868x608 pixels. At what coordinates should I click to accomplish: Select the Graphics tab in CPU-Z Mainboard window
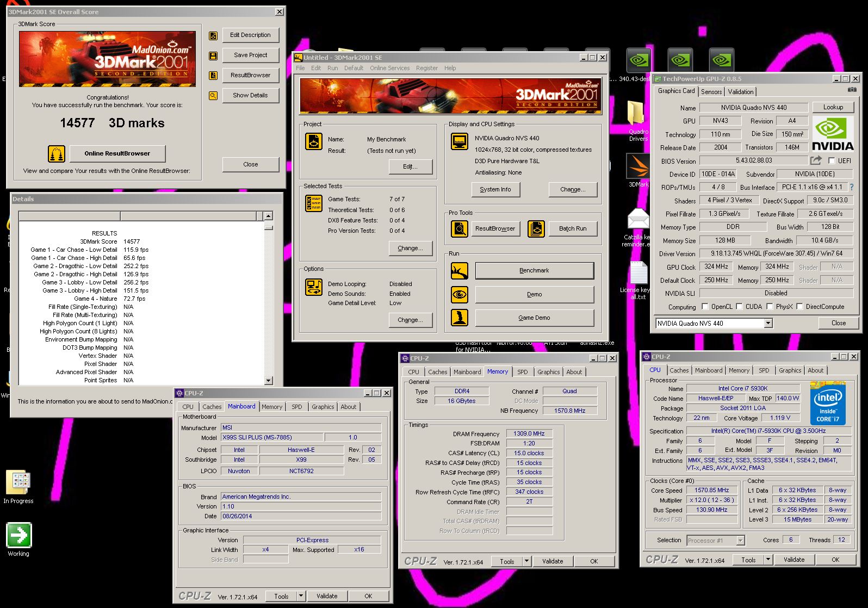[x=323, y=407]
